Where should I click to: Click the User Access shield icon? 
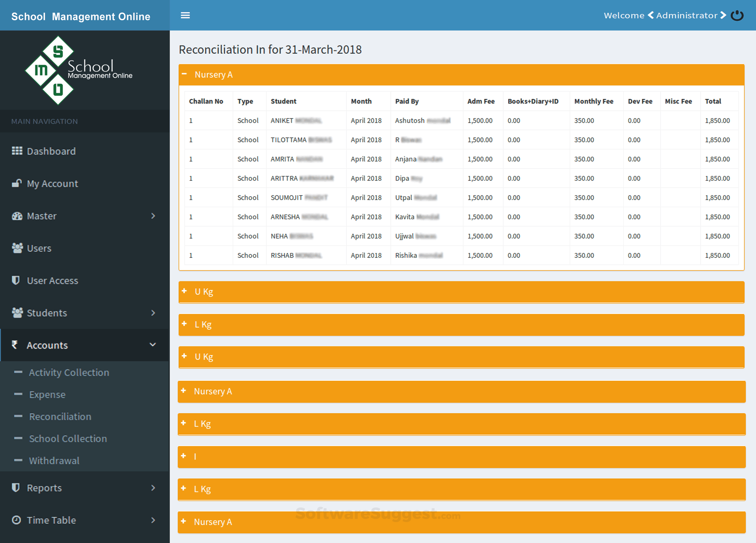coord(16,280)
